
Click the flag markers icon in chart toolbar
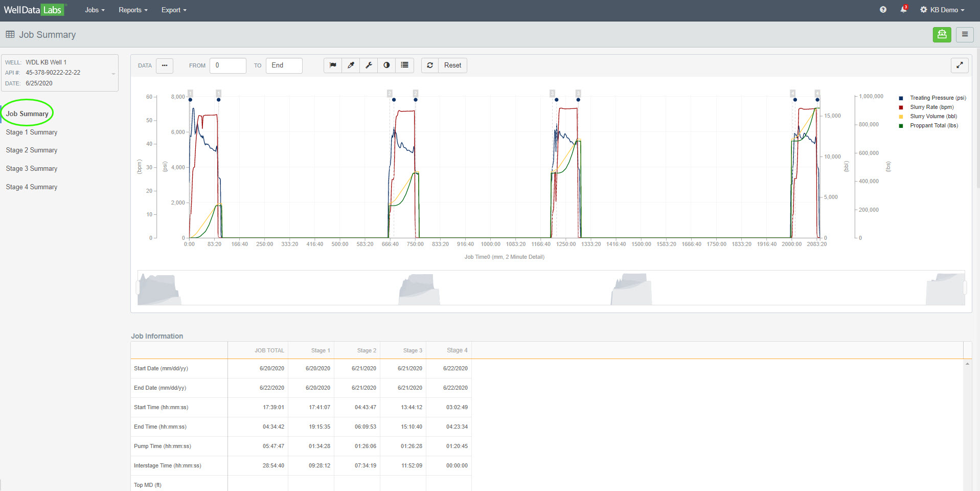[333, 65]
